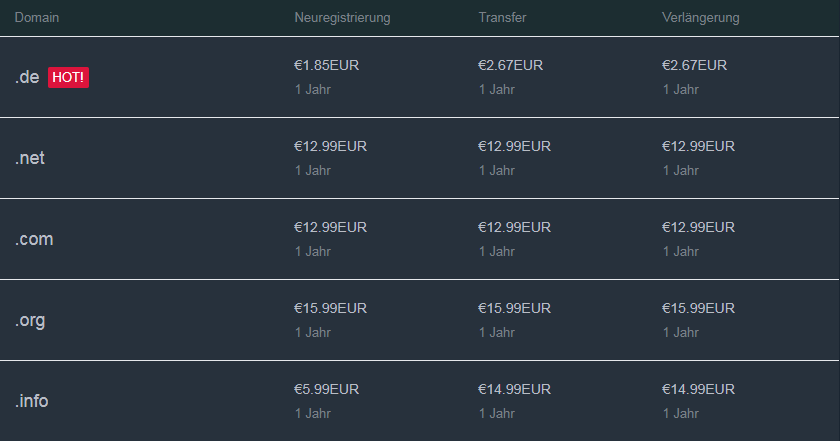This screenshot has width=840, height=441.
Task: Click the Neuregistrierung column header
Action: tap(342, 17)
